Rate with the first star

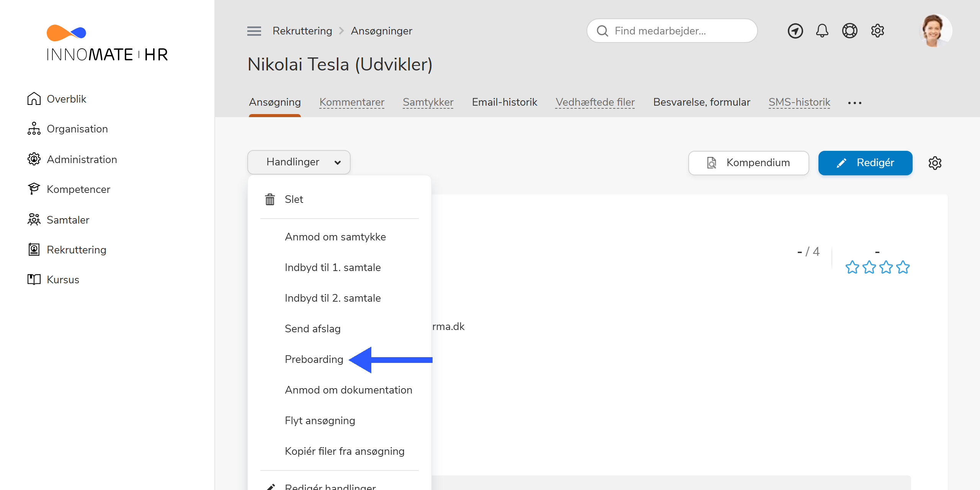coord(852,267)
